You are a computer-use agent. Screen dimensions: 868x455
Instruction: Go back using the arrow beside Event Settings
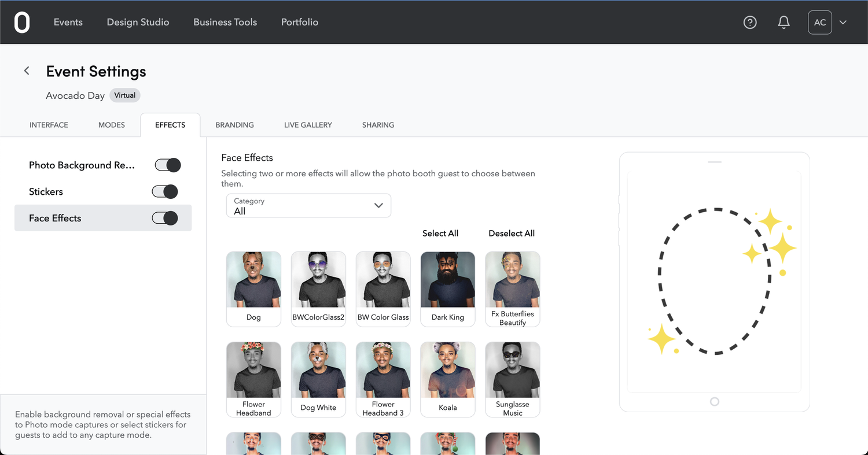27,71
